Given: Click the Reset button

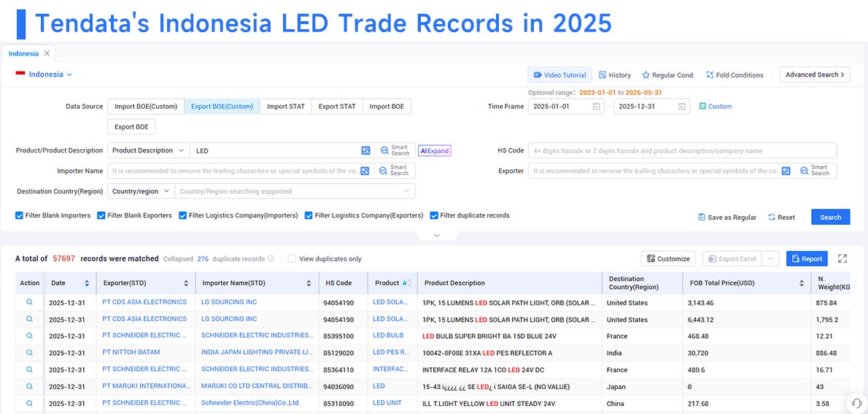Looking at the screenshot, I should coord(782,218).
